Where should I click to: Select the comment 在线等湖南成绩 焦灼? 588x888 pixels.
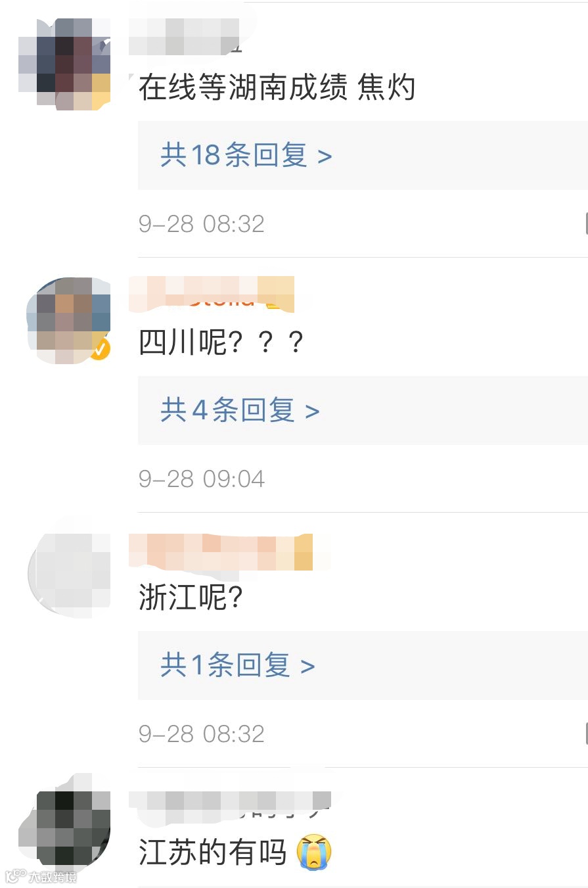[x=277, y=87]
